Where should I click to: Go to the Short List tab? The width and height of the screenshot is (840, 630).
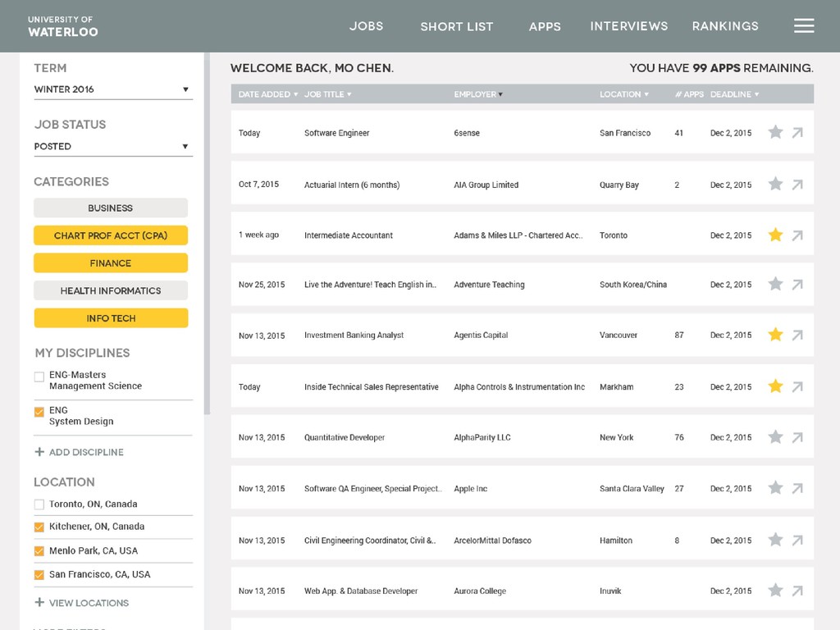pos(456,26)
